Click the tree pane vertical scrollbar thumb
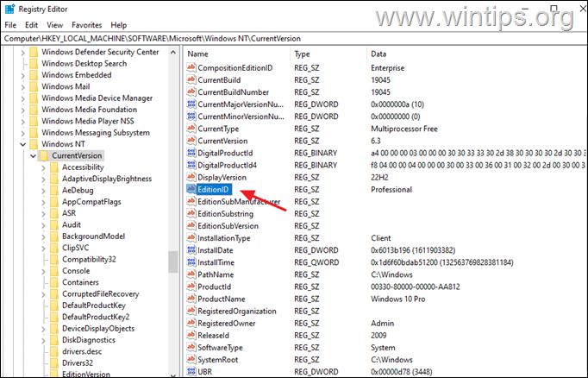The height and width of the screenshot is (378, 588). [x=173, y=261]
